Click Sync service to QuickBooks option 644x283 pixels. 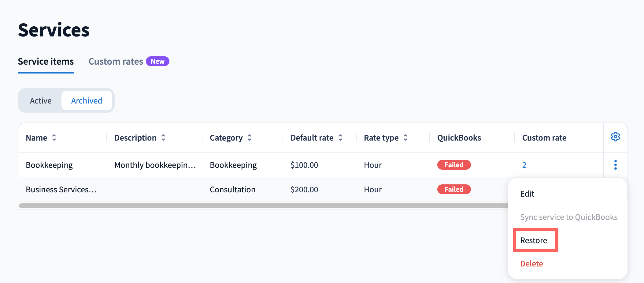pyautogui.click(x=569, y=217)
